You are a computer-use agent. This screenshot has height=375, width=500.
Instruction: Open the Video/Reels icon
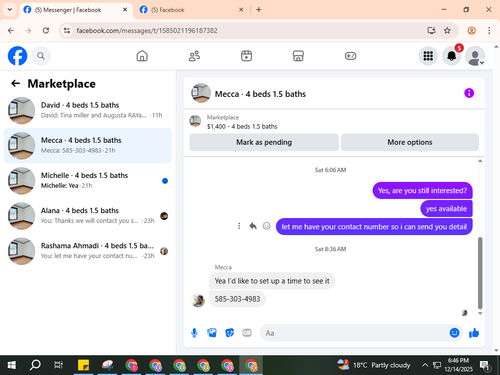point(246,56)
